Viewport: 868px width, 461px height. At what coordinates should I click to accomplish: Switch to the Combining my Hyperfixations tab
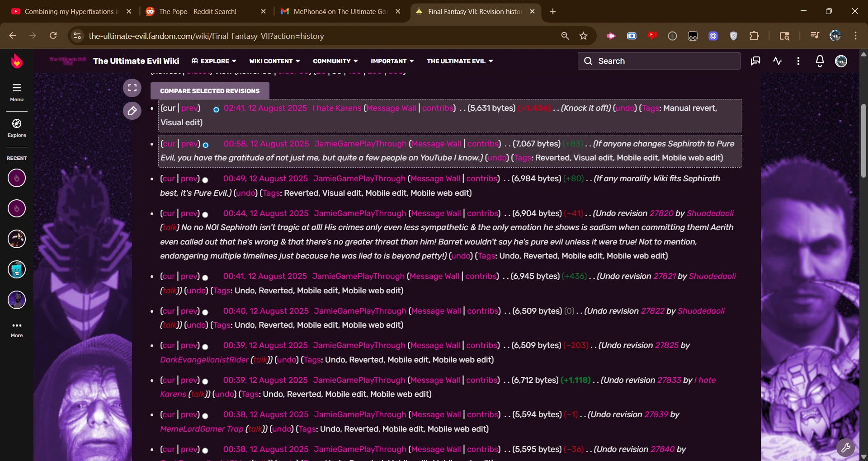(x=69, y=12)
